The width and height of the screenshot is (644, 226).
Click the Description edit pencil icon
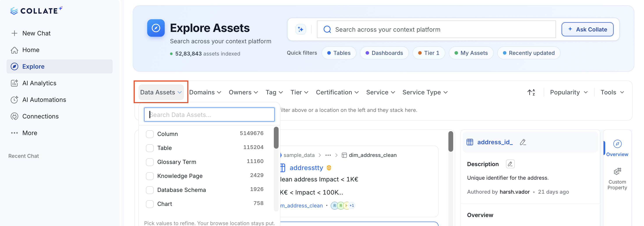click(510, 164)
